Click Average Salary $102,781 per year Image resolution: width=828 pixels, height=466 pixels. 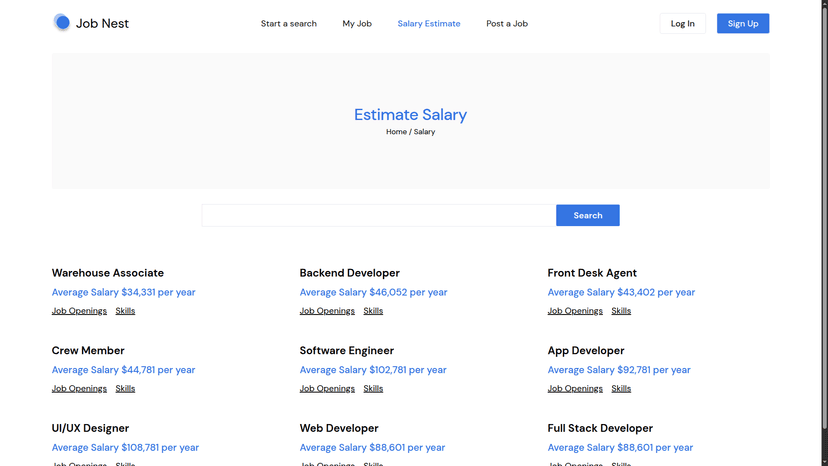pos(373,370)
